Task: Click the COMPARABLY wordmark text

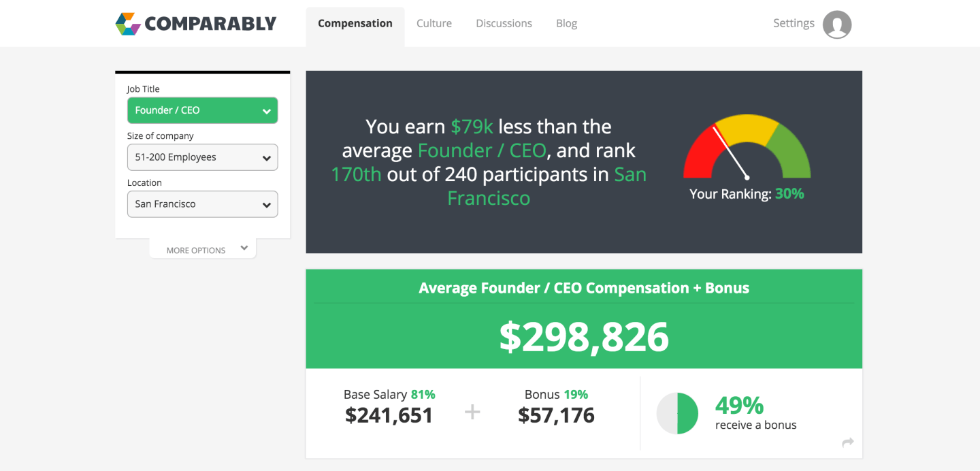Action: pos(210,24)
